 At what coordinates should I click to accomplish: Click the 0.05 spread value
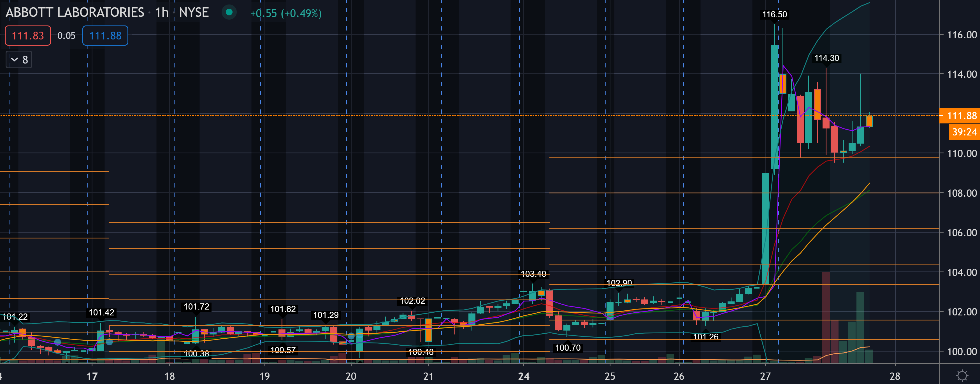coord(67,36)
